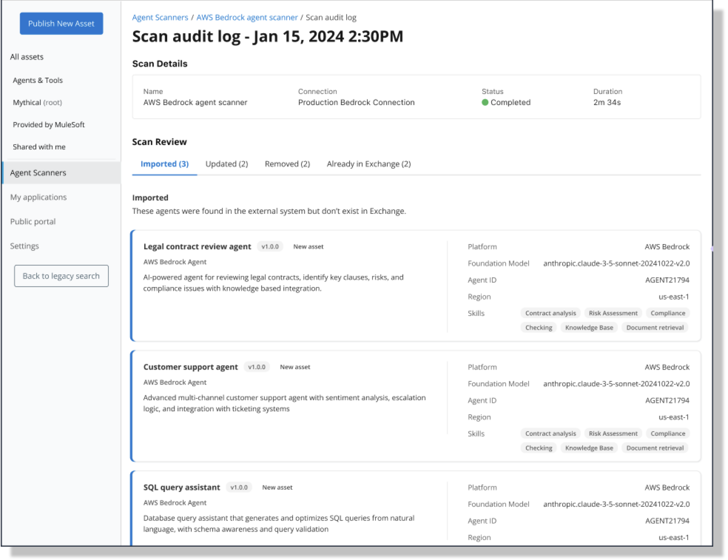The height and width of the screenshot is (560, 728).
Task: Select the Knowledge Base skill tag
Action: tap(589, 327)
